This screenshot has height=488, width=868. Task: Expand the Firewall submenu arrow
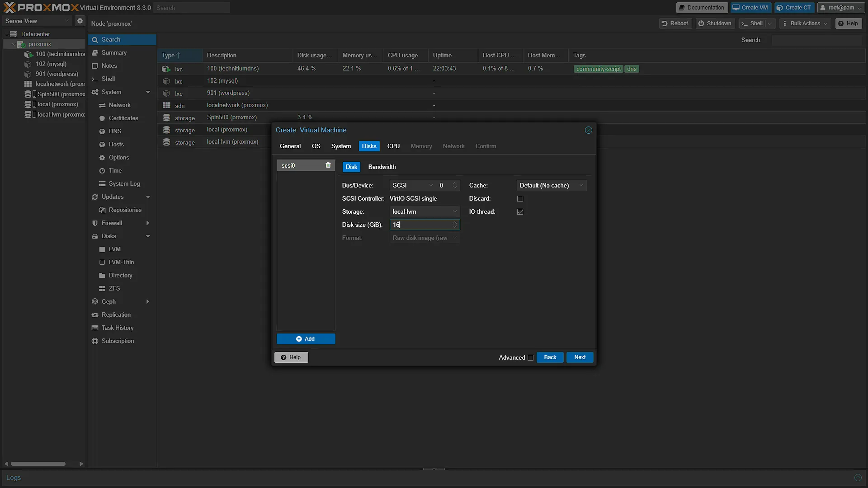pyautogui.click(x=148, y=223)
